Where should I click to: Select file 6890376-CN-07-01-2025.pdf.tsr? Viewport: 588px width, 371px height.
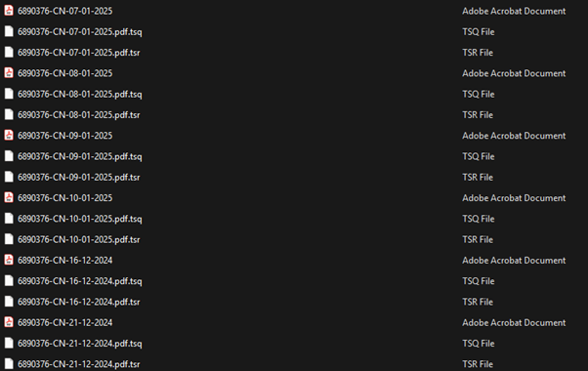(x=79, y=53)
